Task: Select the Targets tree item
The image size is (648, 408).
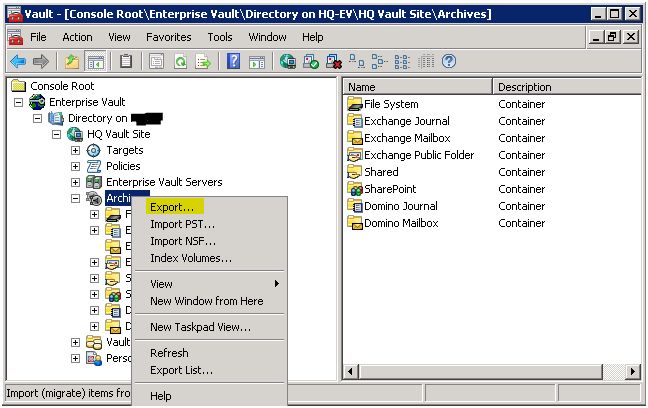Action: [x=124, y=150]
